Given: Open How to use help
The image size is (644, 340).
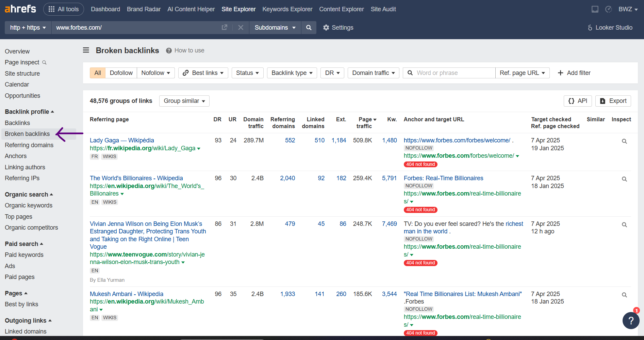Looking at the screenshot, I should click(x=185, y=50).
